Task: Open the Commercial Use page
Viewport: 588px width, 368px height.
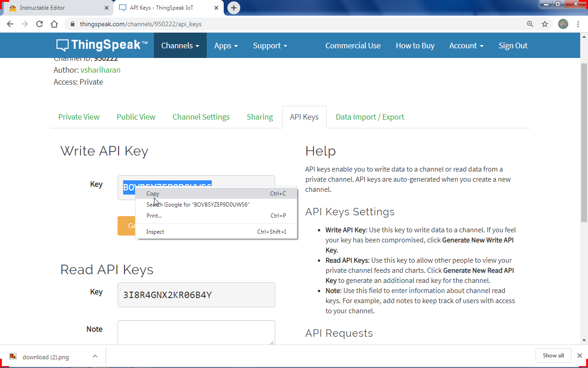Action: [x=353, y=46]
